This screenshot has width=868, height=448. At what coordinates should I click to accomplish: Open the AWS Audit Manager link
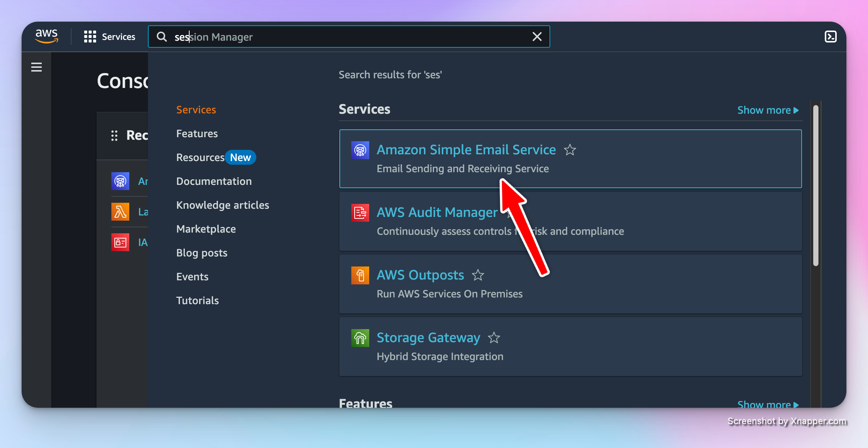[437, 212]
